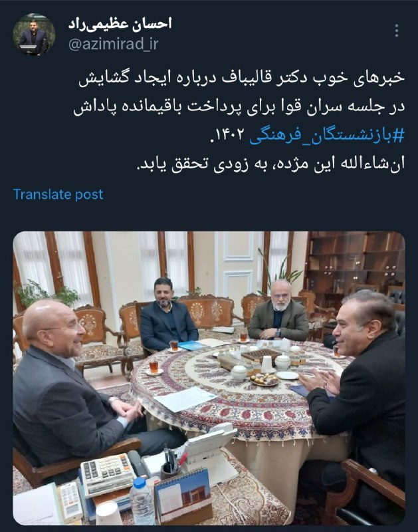Viewport: 418px width, 532px height.
Task: Click the tweet line starting with خبرهای خوب
Action: (x=242, y=78)
